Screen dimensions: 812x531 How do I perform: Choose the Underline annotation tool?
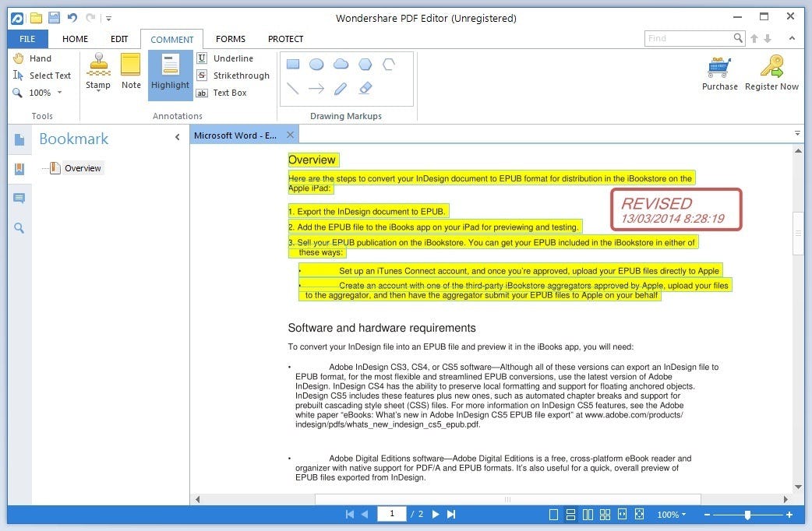pos(225,58)
